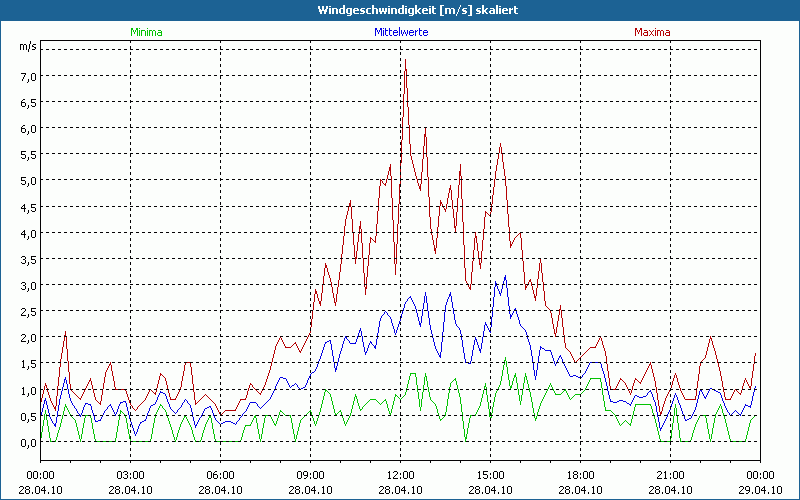Click the 2,5 y-axis value
The image size is (800, 500).
pos(29,311)
